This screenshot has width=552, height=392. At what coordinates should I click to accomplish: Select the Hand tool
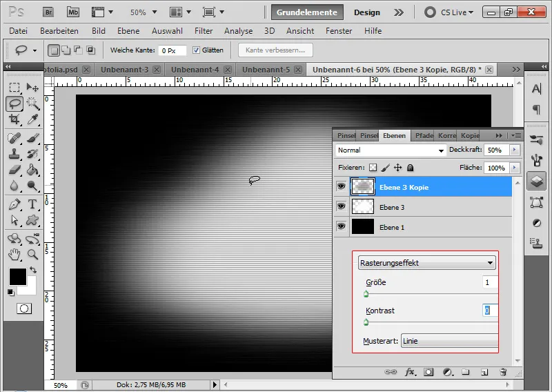(14, 255)
